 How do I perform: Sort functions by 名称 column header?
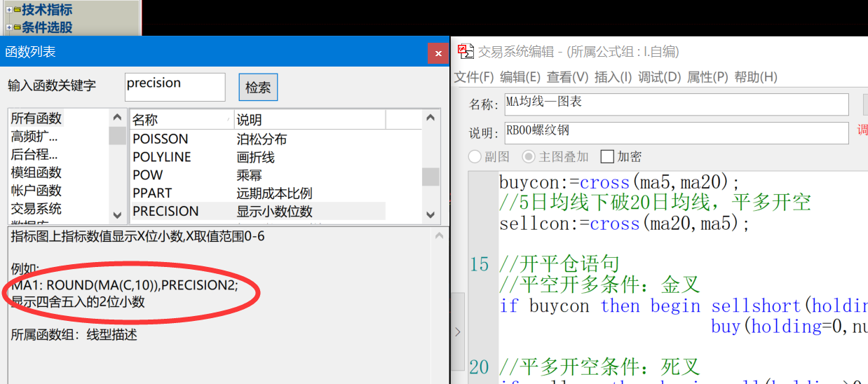coord(182,120)
